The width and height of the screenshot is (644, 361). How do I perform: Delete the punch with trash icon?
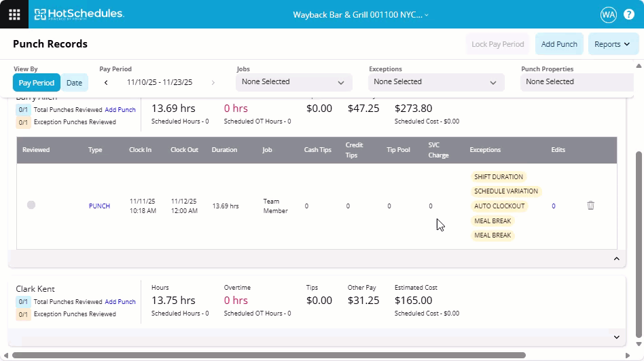point(590,206)
